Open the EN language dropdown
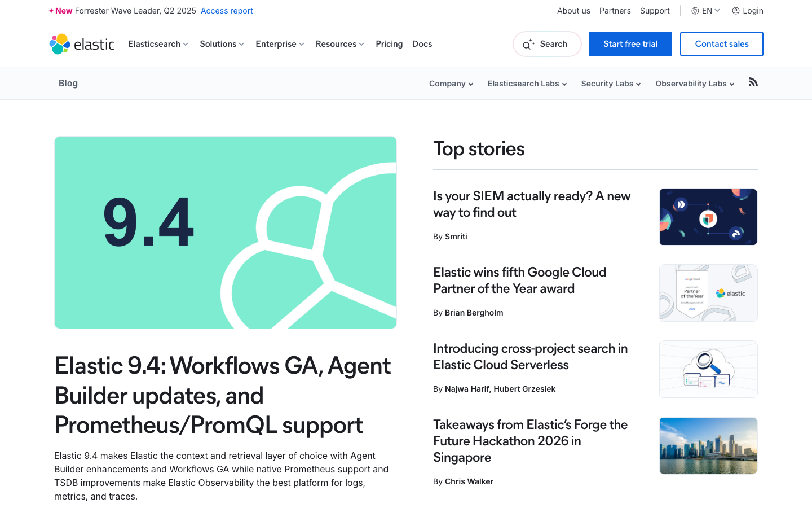Viewport: 812px width, 508px height. click(x=711, y=11)
